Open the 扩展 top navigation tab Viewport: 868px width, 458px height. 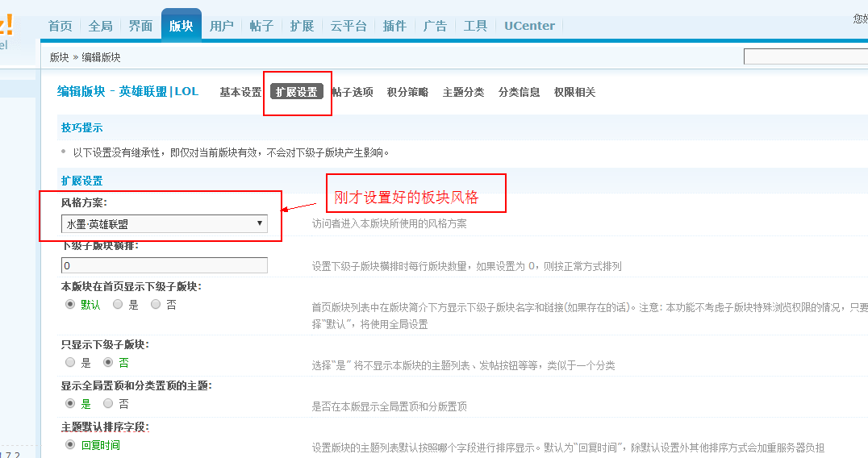point(303,26)
